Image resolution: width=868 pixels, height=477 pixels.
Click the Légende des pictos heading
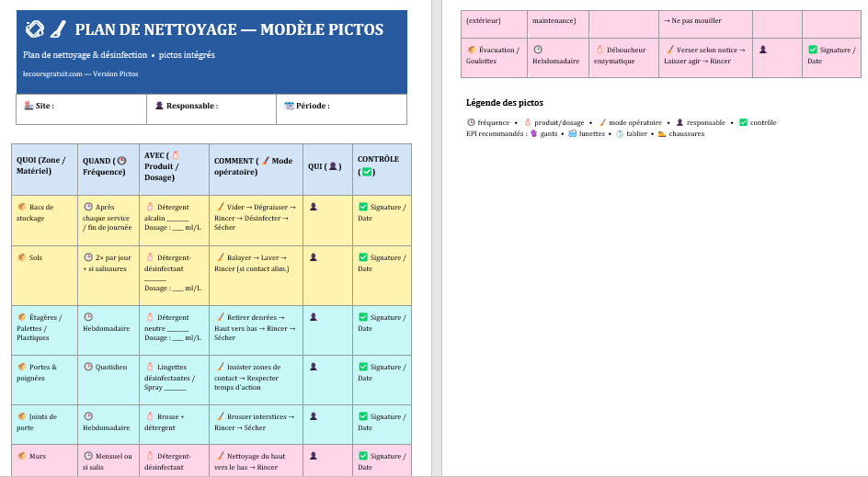coord(504,103)
